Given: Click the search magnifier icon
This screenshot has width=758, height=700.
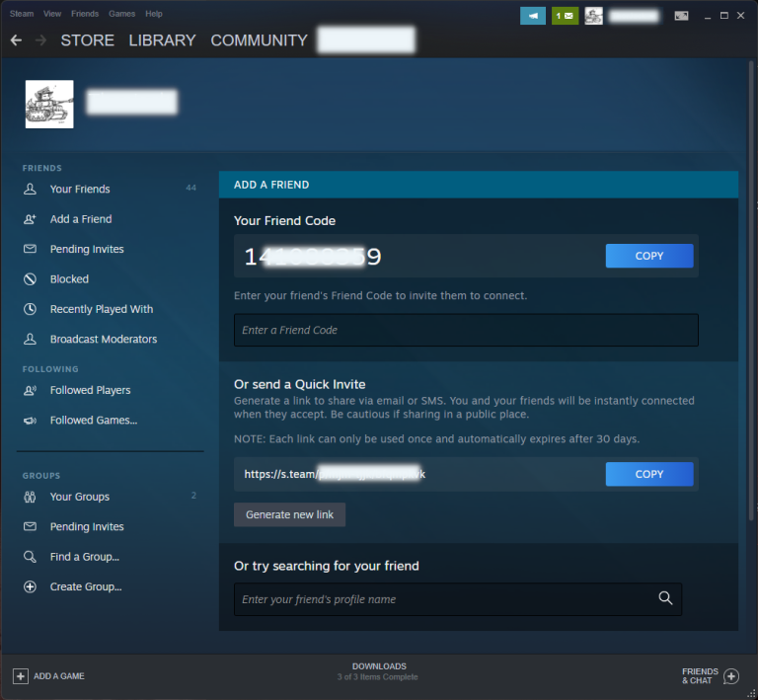Looking at the screenshot, I should [x=665, y=598].
